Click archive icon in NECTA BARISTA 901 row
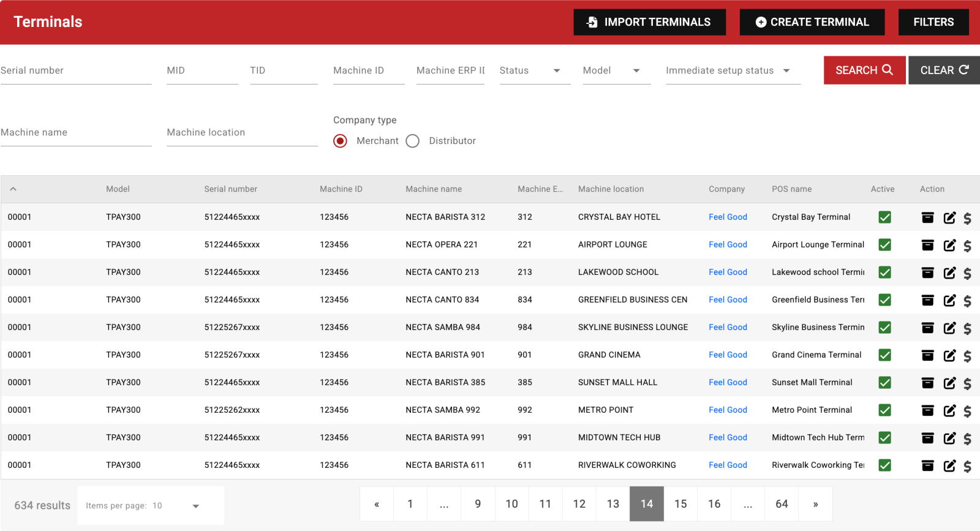The image size is (980, 531). [x=928, y=355]
